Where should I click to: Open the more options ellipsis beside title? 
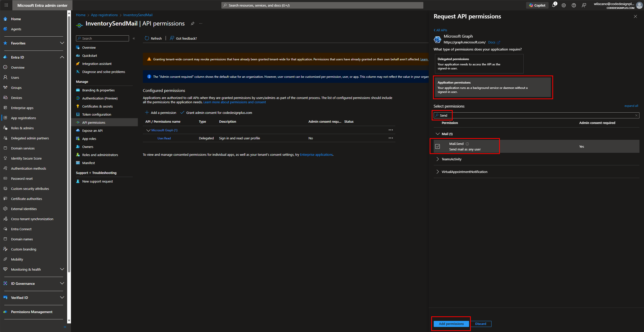pos(201,23)
